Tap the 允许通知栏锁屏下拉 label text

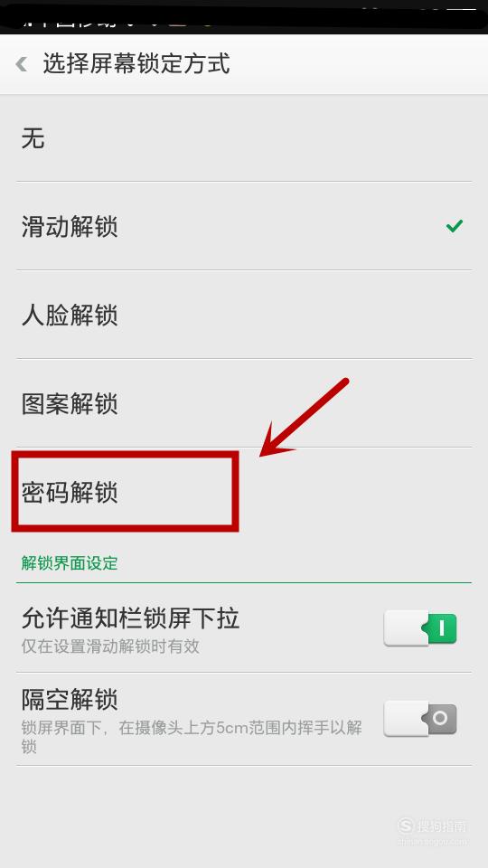[130, 618]
